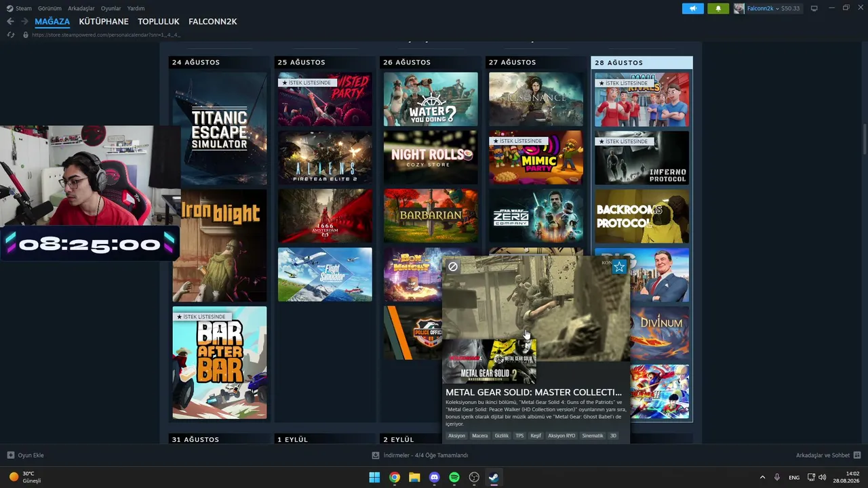Open Discord from the taskbar
Image resolution: width=868 pixels, height=488 pixels.
point(435,477)
